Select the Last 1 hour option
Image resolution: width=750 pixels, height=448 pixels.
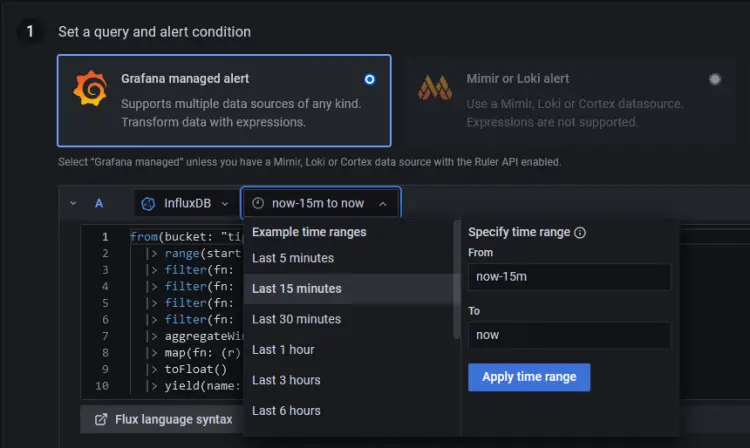(283, 350)
